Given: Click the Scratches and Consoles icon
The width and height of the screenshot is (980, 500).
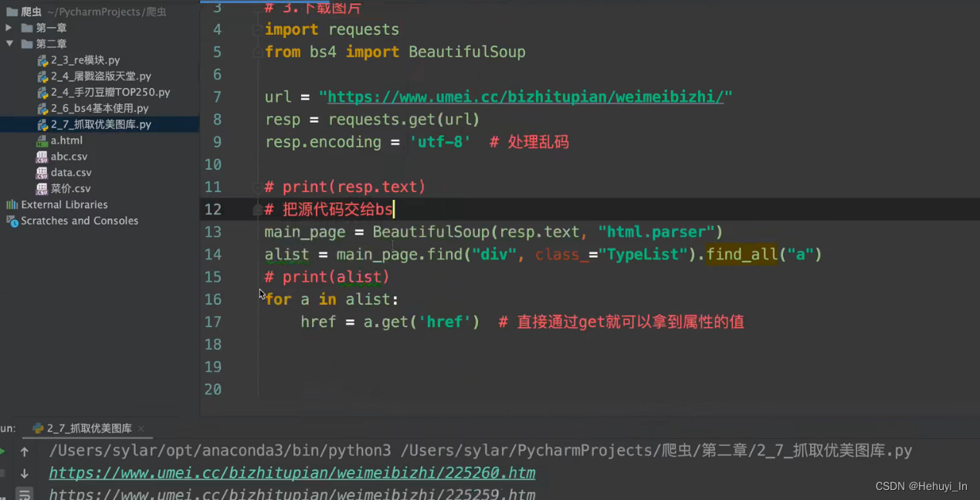Looking at the screenshot, I should click(12, 221).
